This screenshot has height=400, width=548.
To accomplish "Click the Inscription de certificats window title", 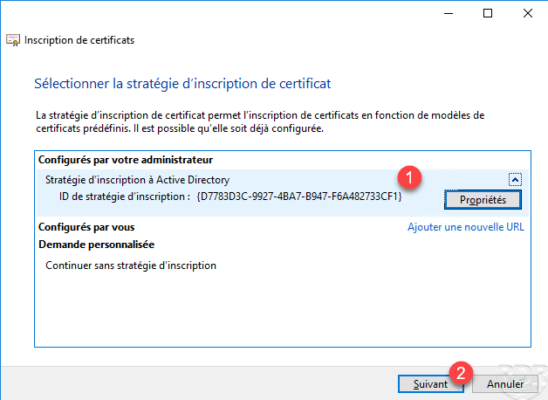I will [79, 40].
